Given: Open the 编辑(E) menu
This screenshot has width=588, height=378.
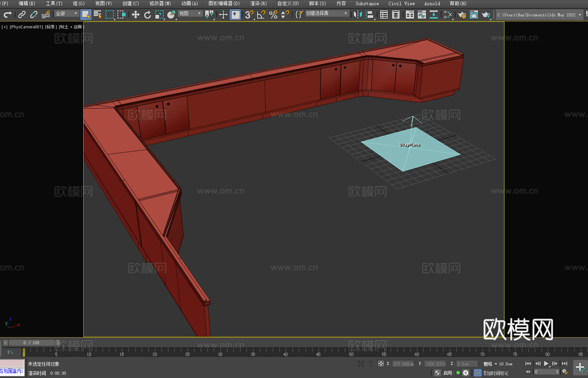Looking at the screenshot, I should (27, 3).
